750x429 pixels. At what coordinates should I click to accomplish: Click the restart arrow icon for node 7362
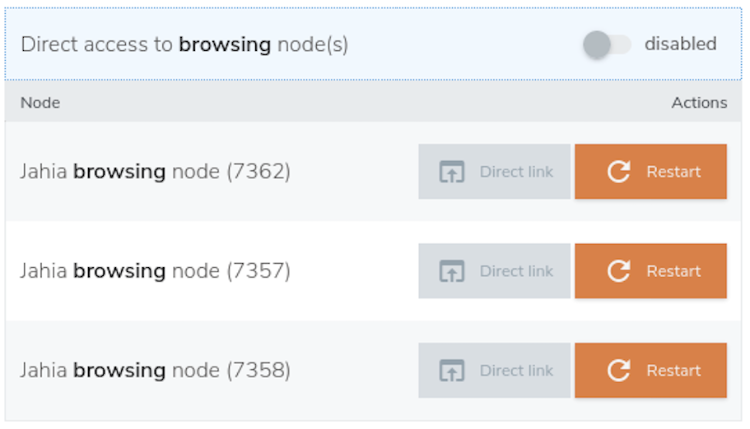[x=619, y=172]
